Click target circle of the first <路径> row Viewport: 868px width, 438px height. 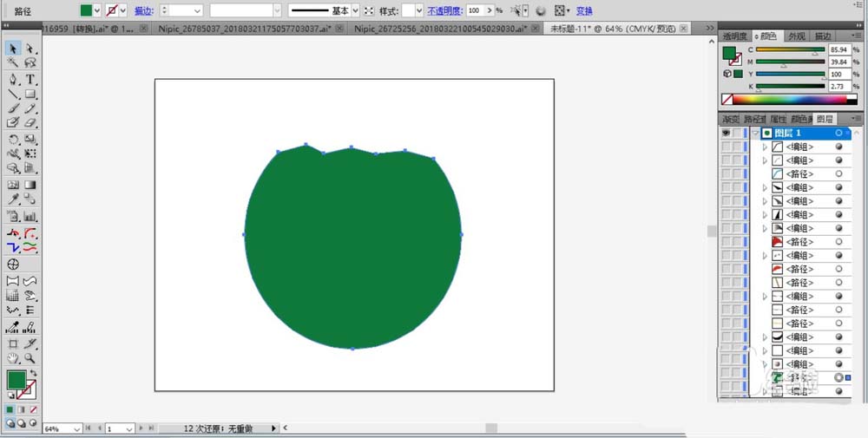pyautogui.click(x=839, y=173)
